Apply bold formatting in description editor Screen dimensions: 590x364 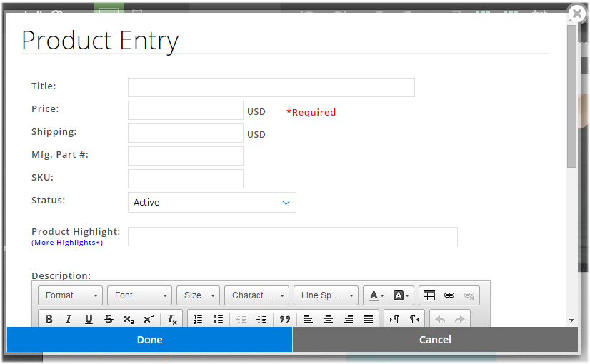pyautogui.click(x=49, y=319)
